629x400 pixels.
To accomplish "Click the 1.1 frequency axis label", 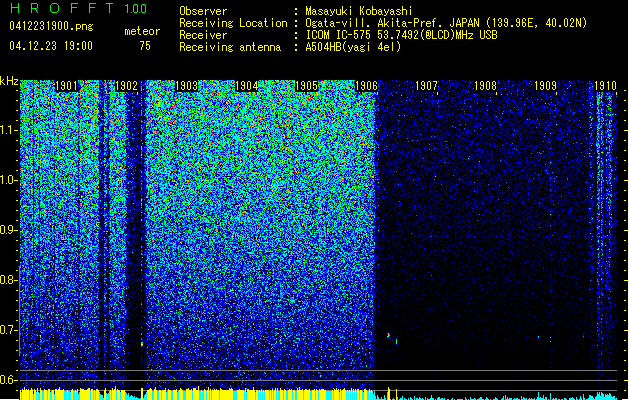I will tap(8, 130).
